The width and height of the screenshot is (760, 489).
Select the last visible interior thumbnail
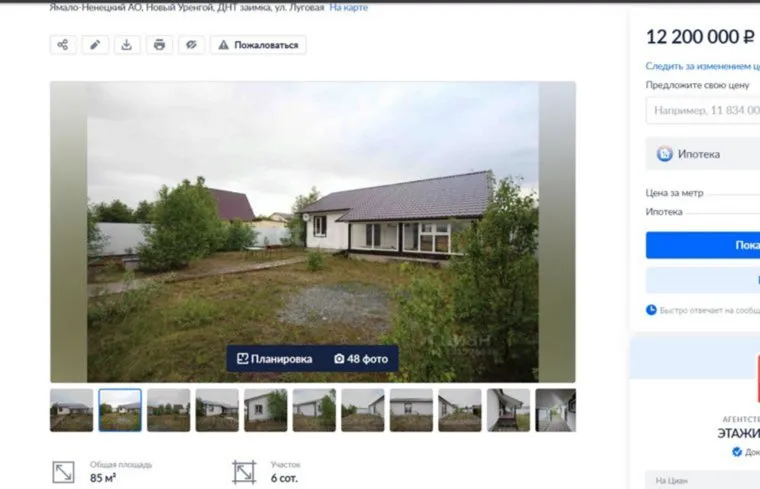click(555, 410)
